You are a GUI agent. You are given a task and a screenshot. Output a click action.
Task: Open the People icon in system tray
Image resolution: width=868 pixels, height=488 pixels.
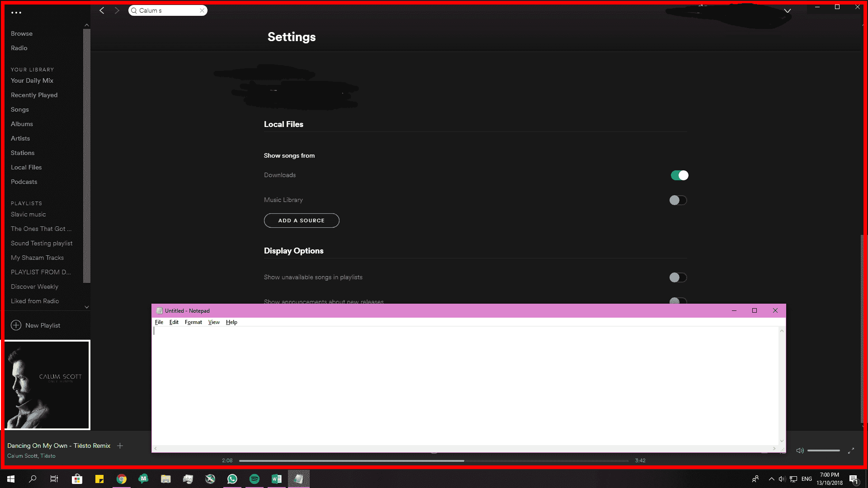tap(755, 479)
